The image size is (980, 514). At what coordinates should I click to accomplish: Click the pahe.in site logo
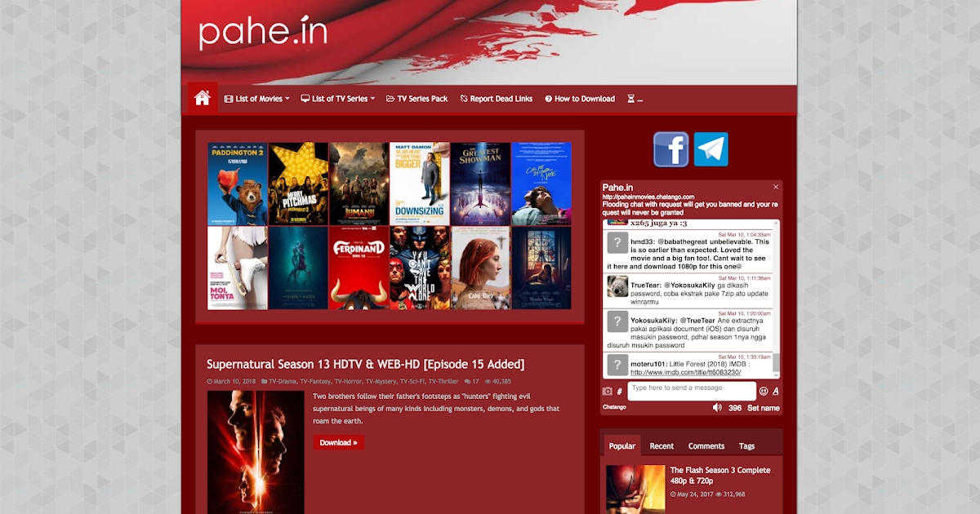(263, 33)
